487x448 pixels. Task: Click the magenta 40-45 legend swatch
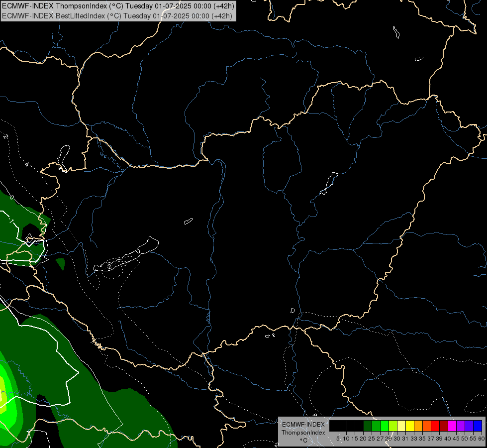click(452, 426)
